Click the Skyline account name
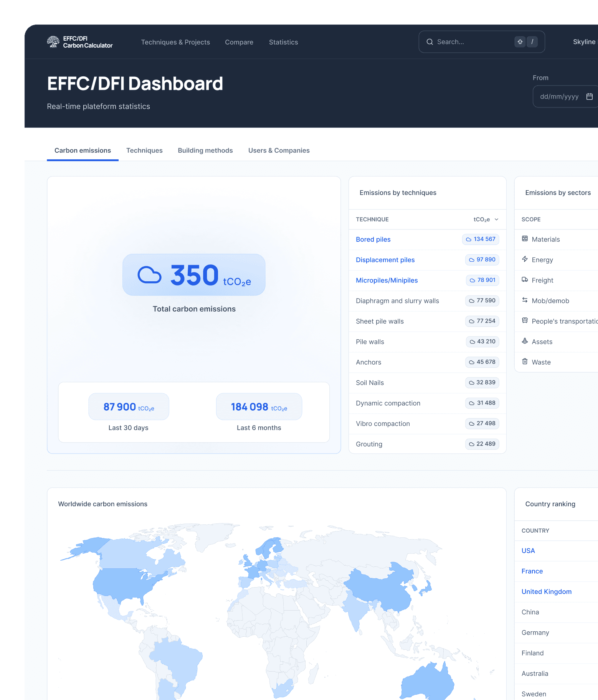The height and width of the screenshot is (700, 598). coord(584,42)
